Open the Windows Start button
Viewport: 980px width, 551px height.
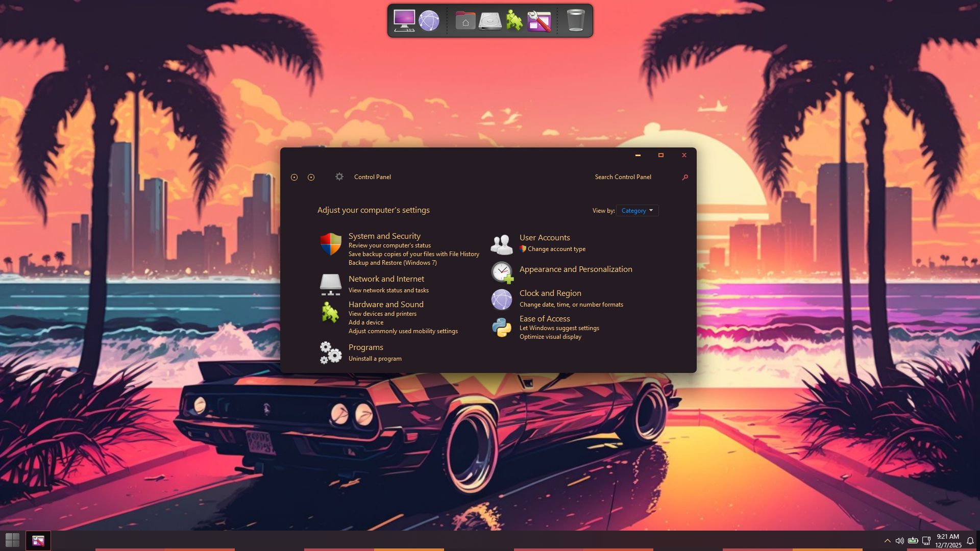click(x=12, y=540)
